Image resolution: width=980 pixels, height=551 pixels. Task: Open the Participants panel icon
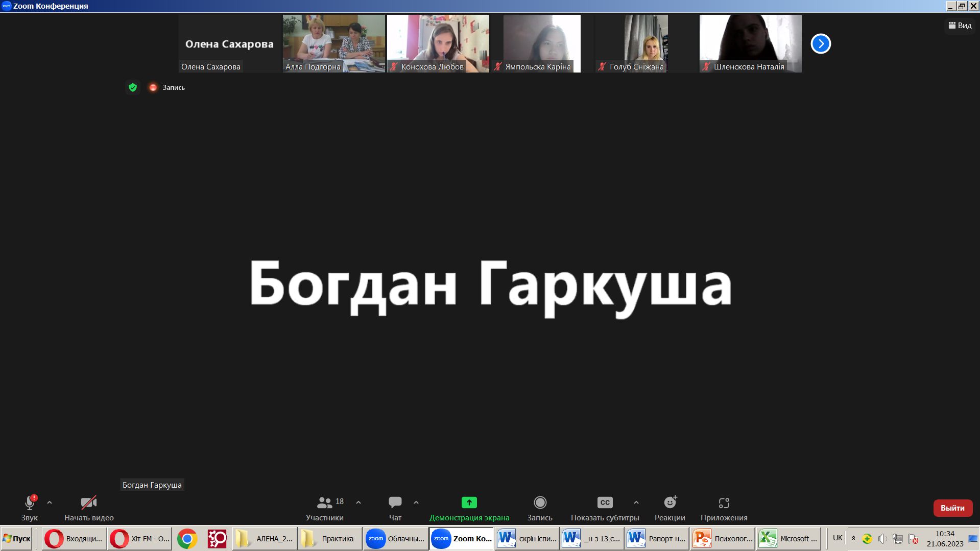pyautogui.click(x=324, y=502)
